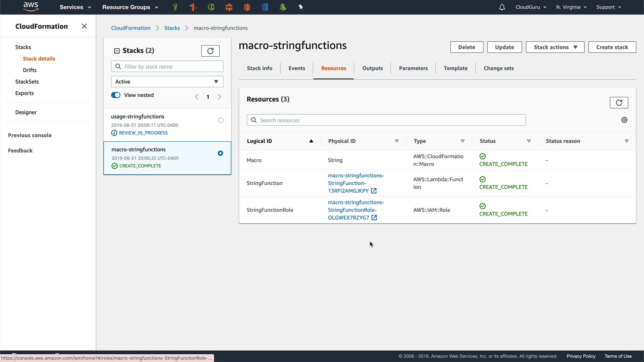Switch to the Events tab
The height and width of the screenshot is (362, 644).
(x=297, y=68)
